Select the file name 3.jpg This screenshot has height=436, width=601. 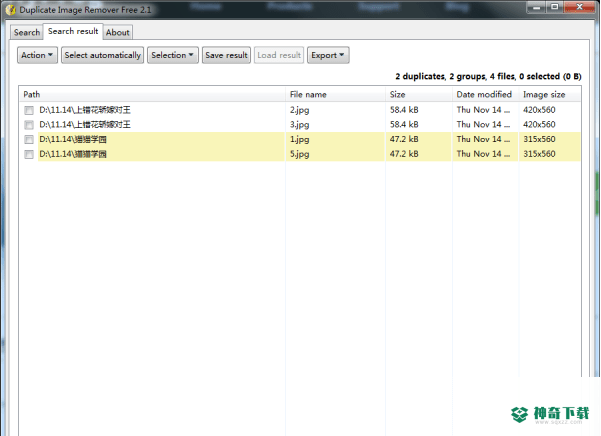coord(299,125)
